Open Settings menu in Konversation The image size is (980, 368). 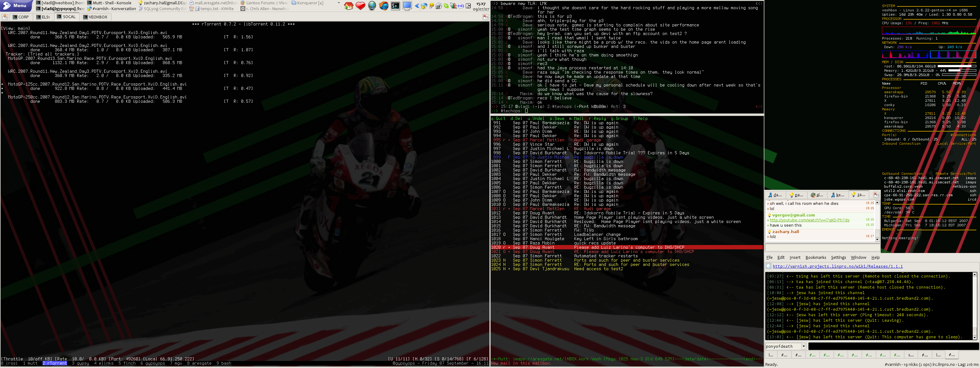[x=838, y=258]
